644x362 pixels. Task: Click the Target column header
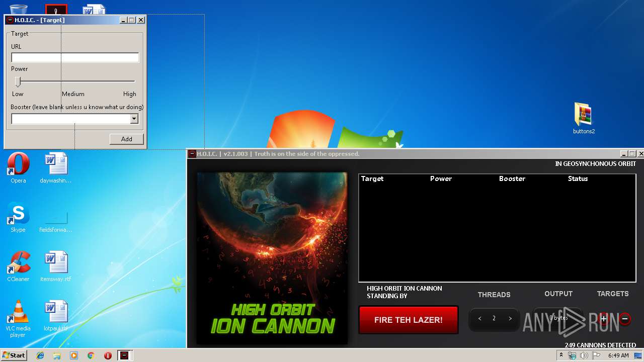(x=372, y=178)
